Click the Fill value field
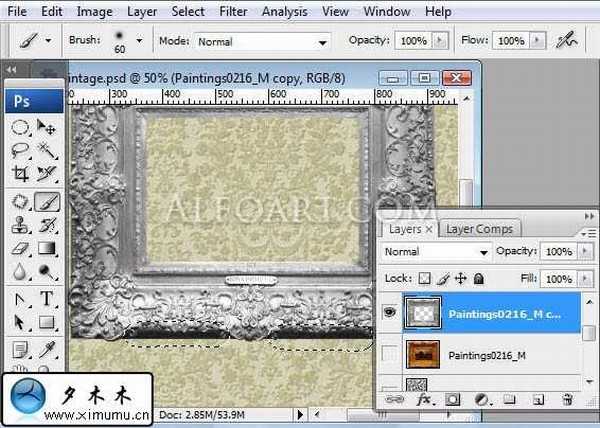This screenshot has width=600, height=428. point(559,279)
